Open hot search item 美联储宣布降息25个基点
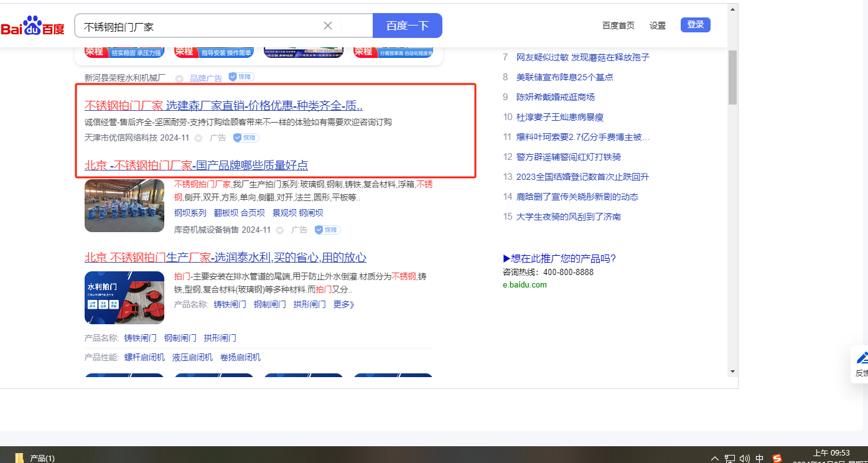The height and width of the screenshot is (463, 868). pos(564,77)
